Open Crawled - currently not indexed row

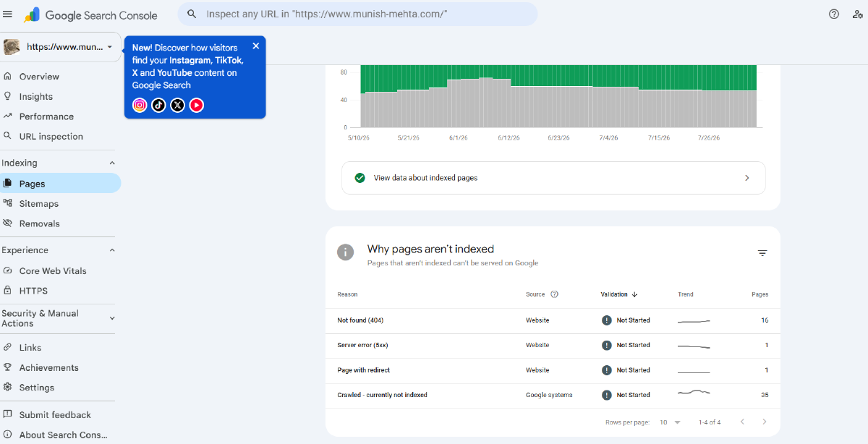click(553, 396)
